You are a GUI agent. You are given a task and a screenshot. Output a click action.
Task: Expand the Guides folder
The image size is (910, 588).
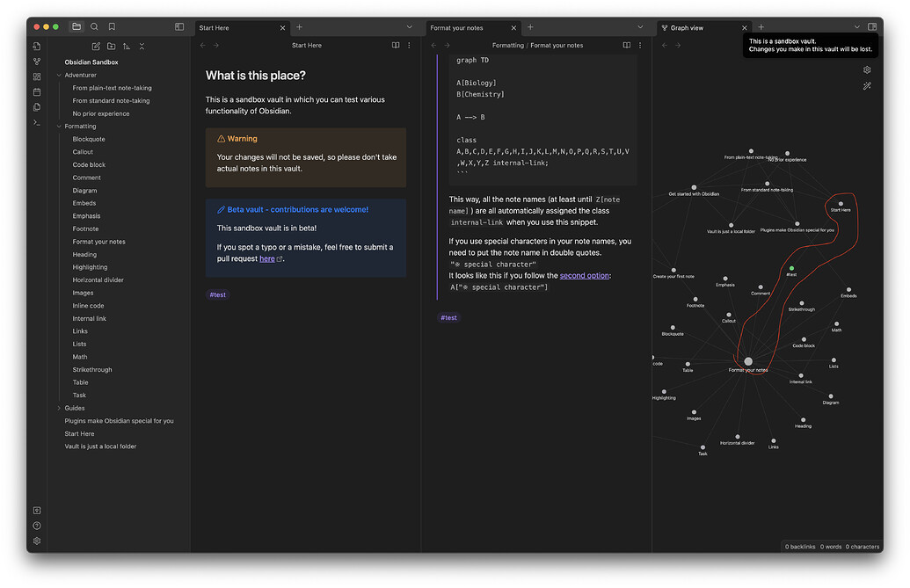[x=60, y=408]
